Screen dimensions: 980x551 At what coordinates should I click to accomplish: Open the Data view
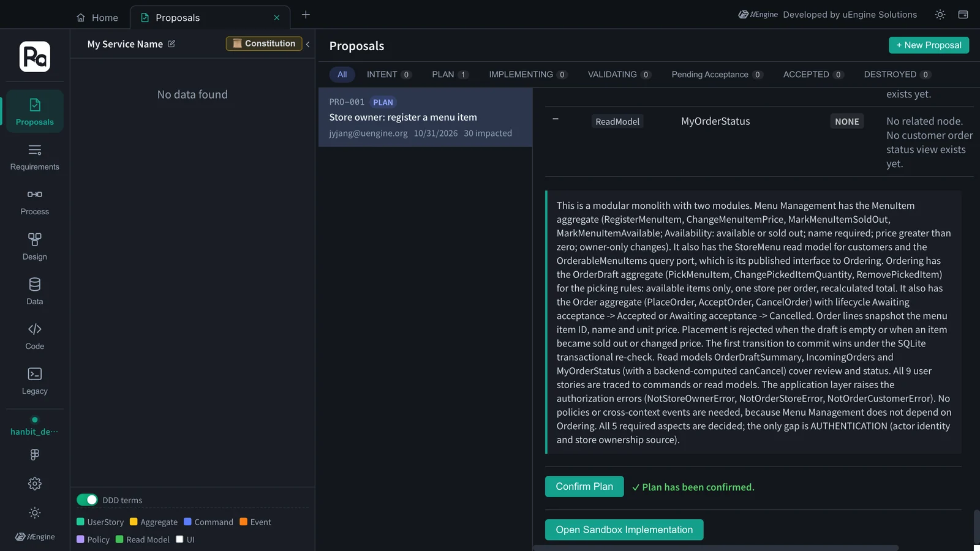[x=35, y=291]
